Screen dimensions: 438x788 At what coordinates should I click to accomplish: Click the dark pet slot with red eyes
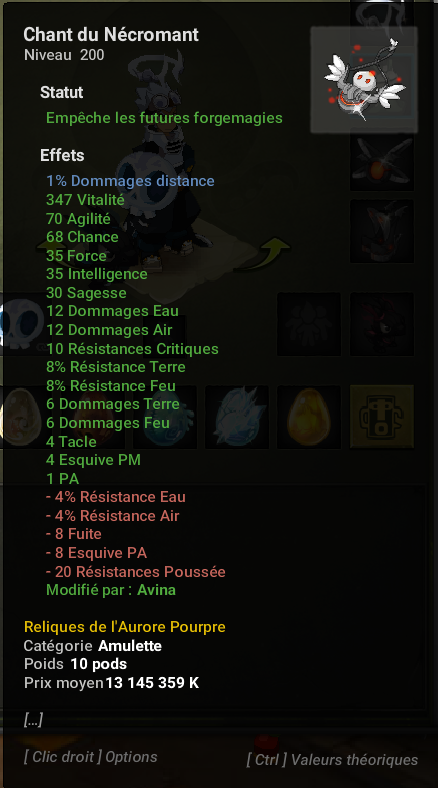(x=382, y=324)
